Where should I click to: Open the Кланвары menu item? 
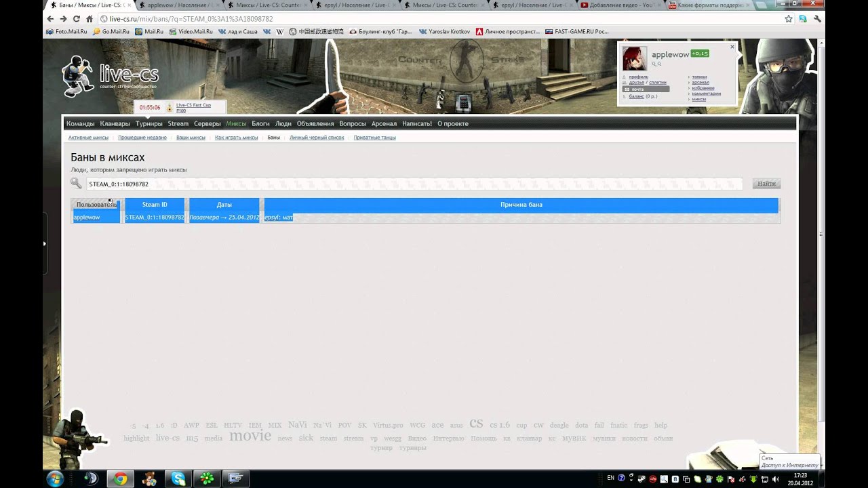115,123
